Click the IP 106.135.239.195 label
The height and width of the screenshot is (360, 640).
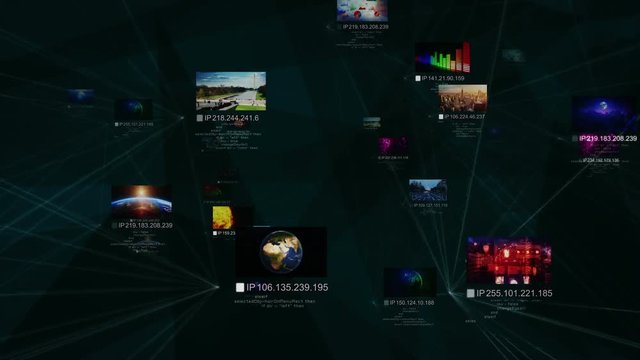point(287,287)
